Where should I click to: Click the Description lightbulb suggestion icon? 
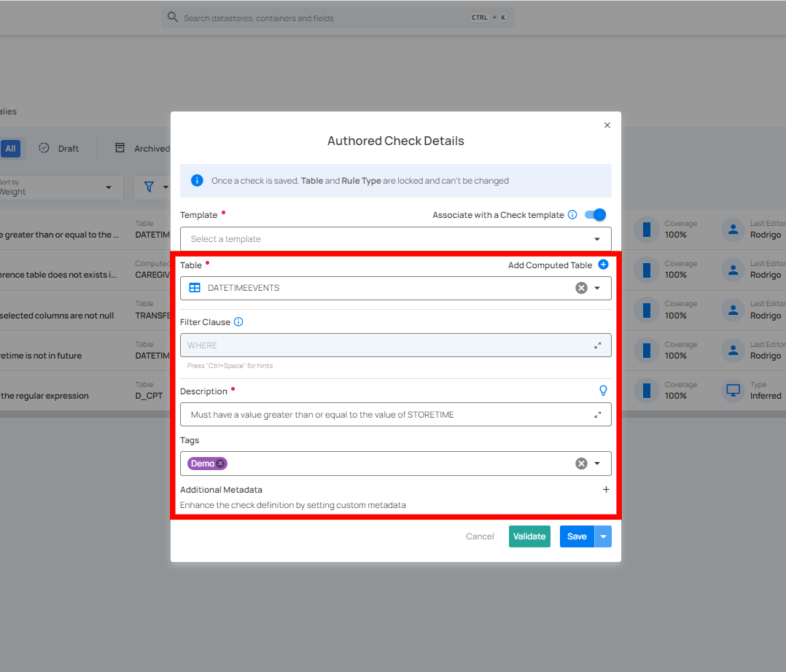(604, 391)
